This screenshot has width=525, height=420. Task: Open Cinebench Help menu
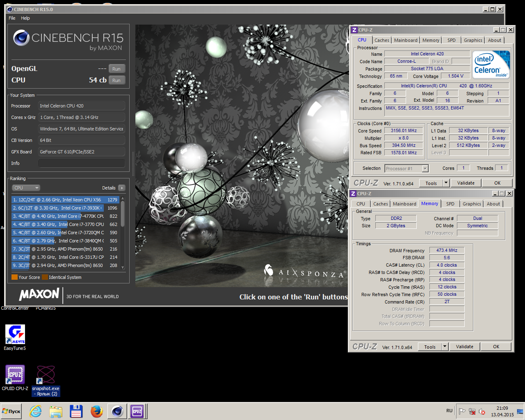25,18
